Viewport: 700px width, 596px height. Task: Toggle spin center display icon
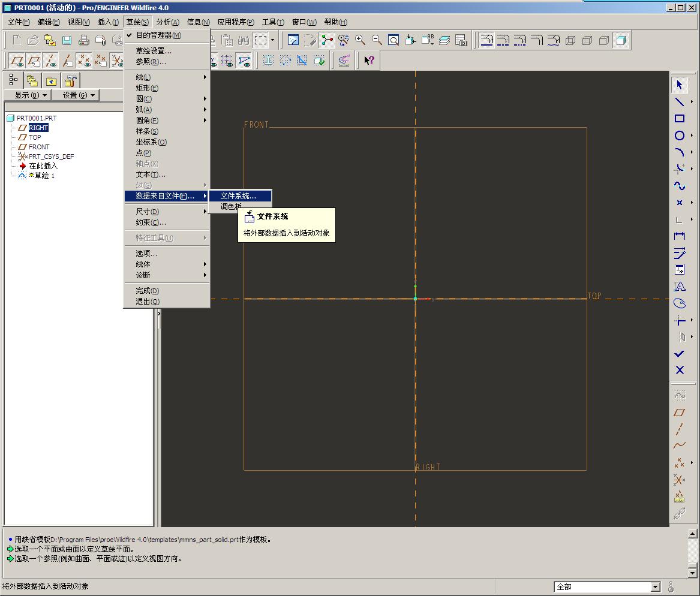click(327, 40)
